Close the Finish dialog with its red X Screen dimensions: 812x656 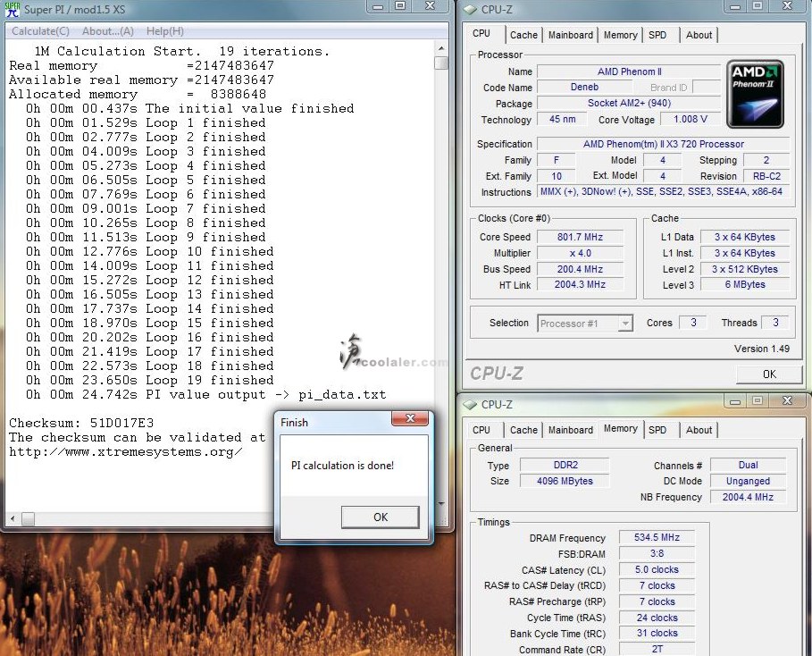click(410, 418)
